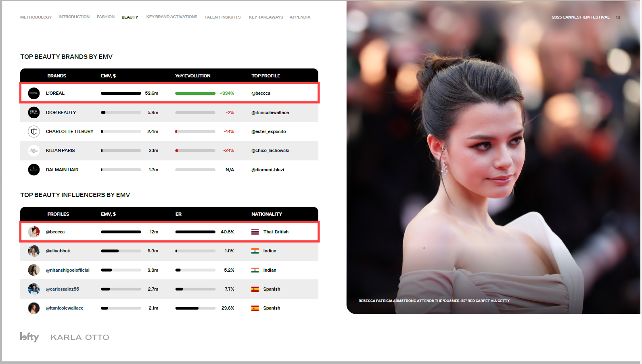The width and height of the screenshot is (642, 364).
Task: Jump to Talent Insights section
Action: (x=222, y=17)
